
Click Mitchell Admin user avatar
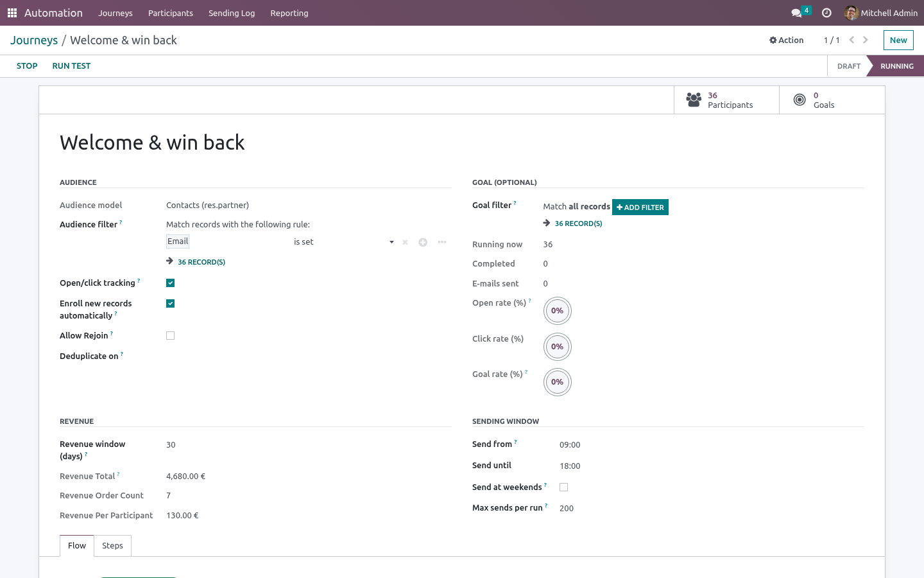click(x=851, y=13)
